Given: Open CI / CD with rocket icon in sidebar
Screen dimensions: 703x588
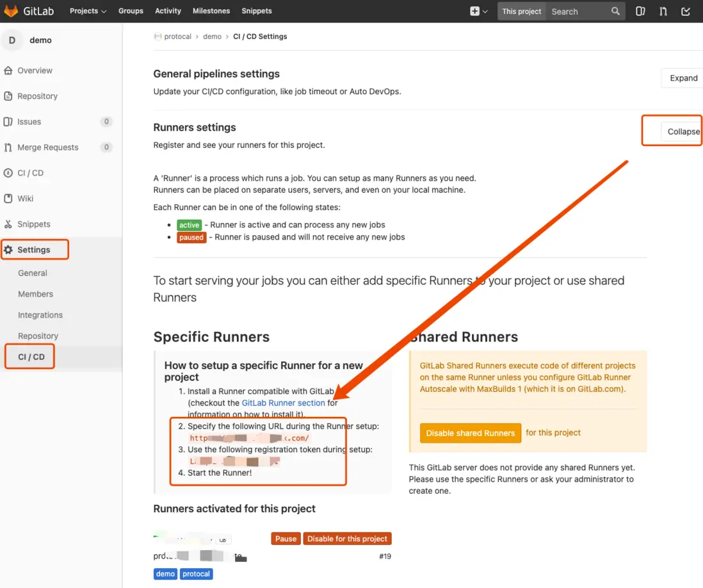Looking at the screenshot, I should (x=30, y=173).
